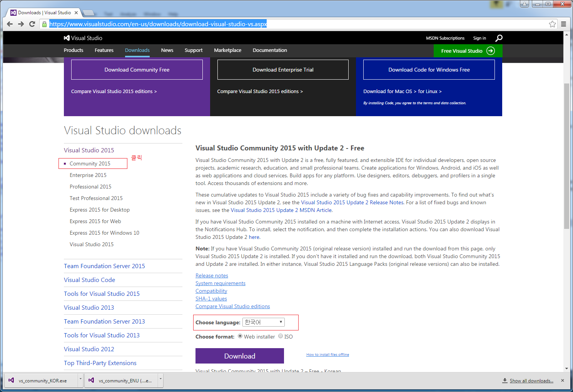
Task: Select the Web installer radio button
Action: pos(240,336)
